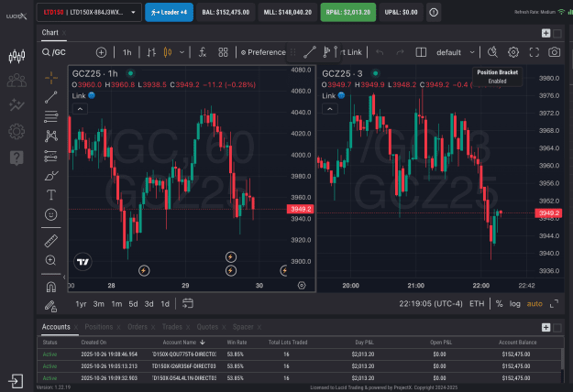573x392 pixels.
Task: Toggle ETH session setting
Action: [x=477, y=304]
